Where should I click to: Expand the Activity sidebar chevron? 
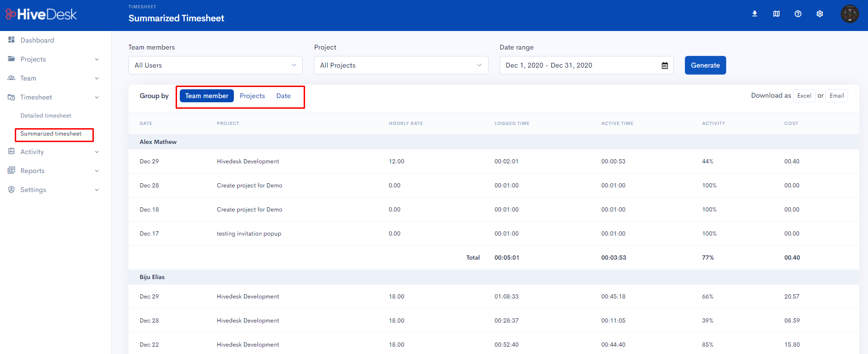(x=97, y=152)
